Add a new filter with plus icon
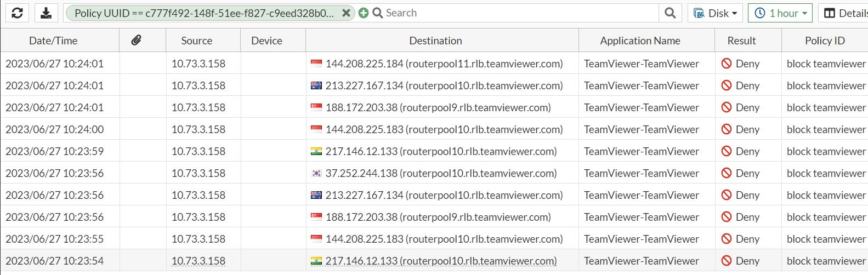The width and height of the screenshot is (868, 275). tap(363, 13)
